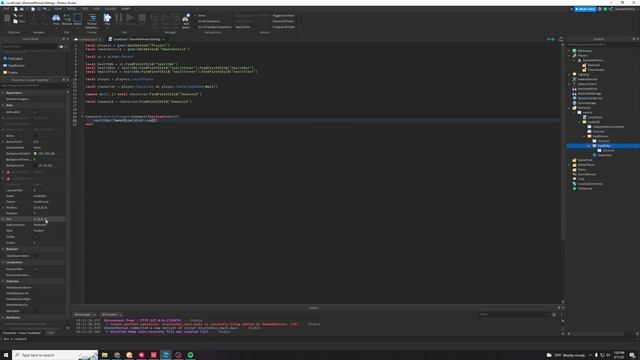
Task: Select the Workspace service in Explorer
Action: click(584, 51)
